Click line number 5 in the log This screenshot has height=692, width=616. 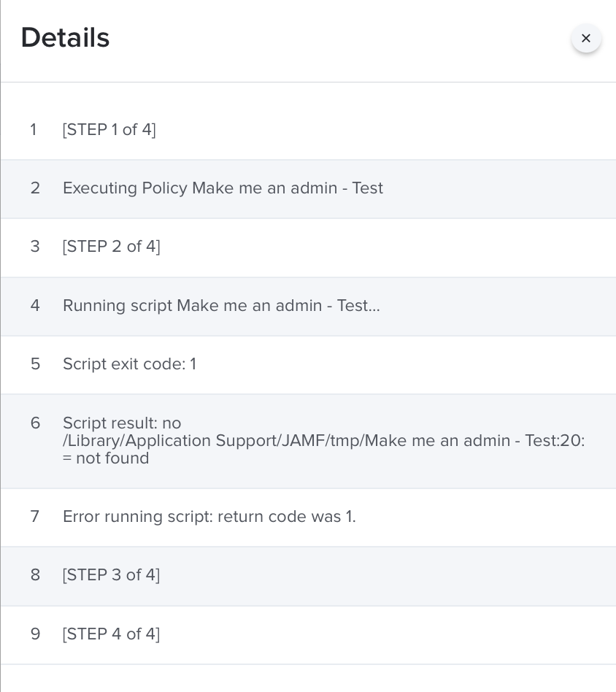click(35, 364)
